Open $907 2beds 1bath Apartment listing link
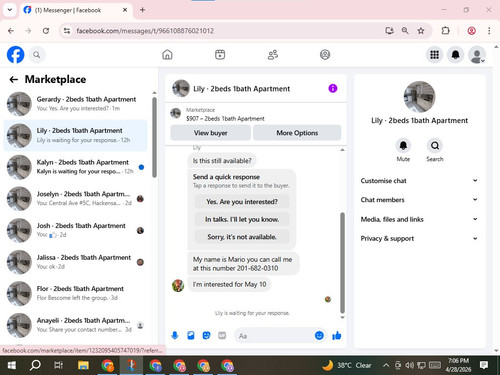The height and width of the screenshot is (375, 500). pyautogui.click(x=225, y=118)
